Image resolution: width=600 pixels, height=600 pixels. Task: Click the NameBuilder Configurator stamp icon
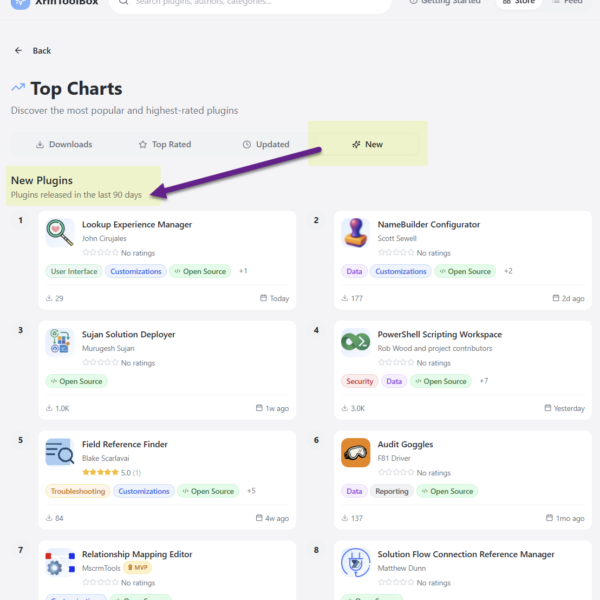tap(355, 232)
